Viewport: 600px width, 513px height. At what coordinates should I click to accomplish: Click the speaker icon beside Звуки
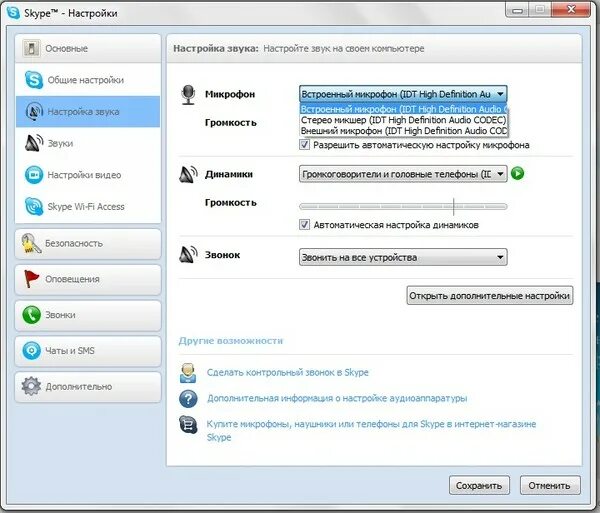click(34, 143)
